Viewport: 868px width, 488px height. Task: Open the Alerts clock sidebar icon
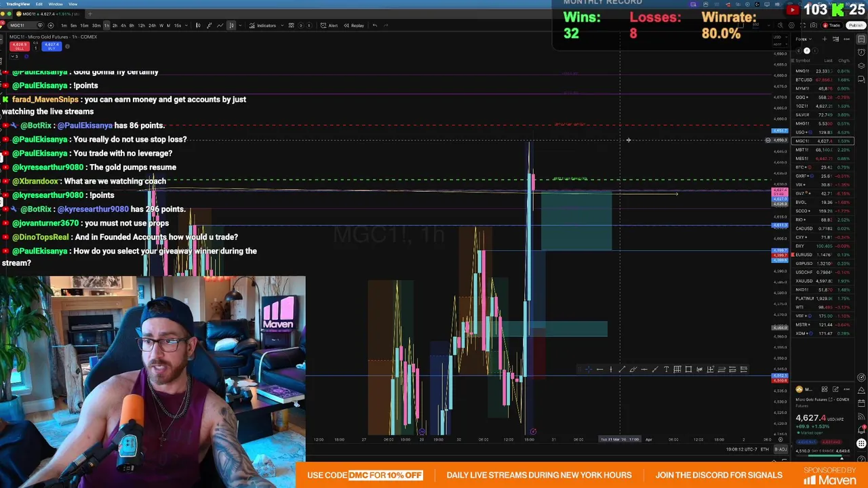[x=861, y=52]
